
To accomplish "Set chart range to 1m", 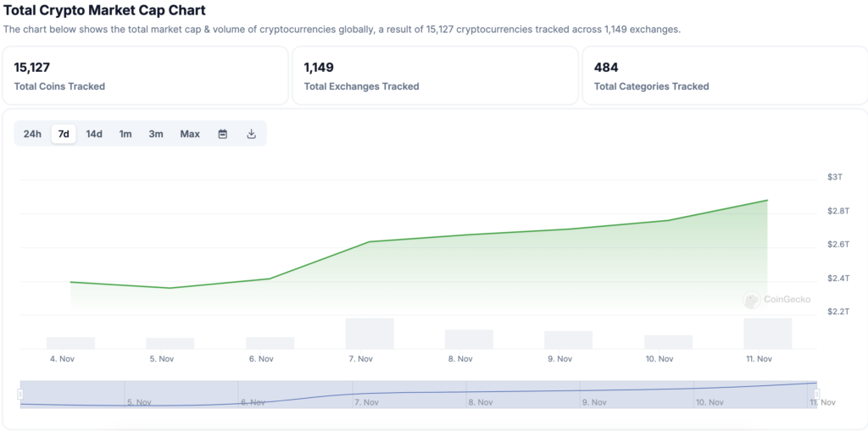I will point(125,134).
